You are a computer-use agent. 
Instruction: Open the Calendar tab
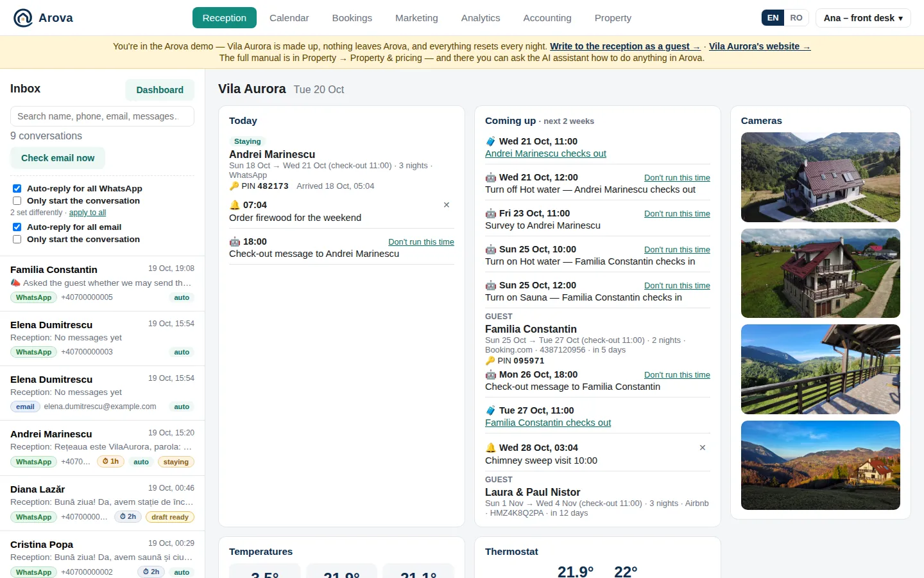pos(289,18)
